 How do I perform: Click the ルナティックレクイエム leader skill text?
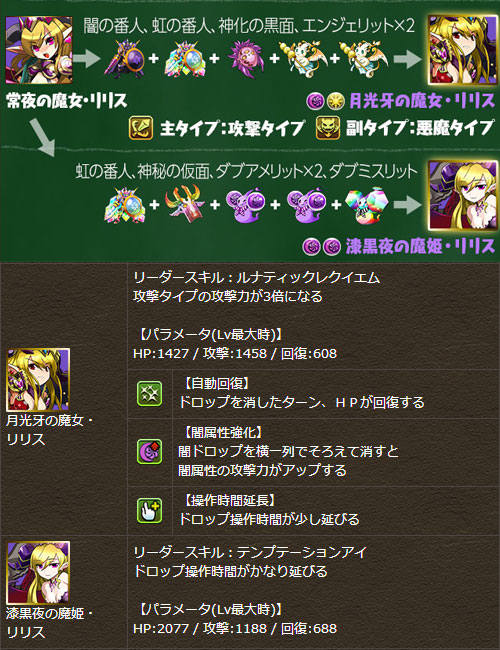pos(308,277)
